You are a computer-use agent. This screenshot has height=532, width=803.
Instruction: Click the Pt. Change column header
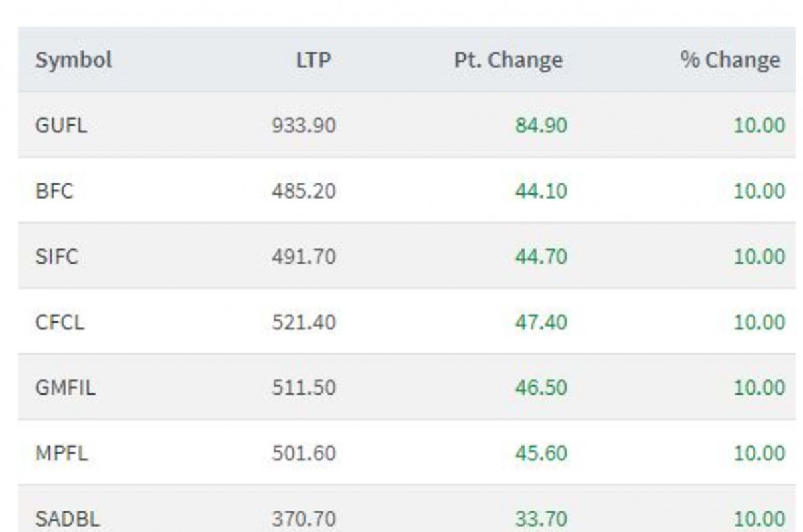coord(508,60)
